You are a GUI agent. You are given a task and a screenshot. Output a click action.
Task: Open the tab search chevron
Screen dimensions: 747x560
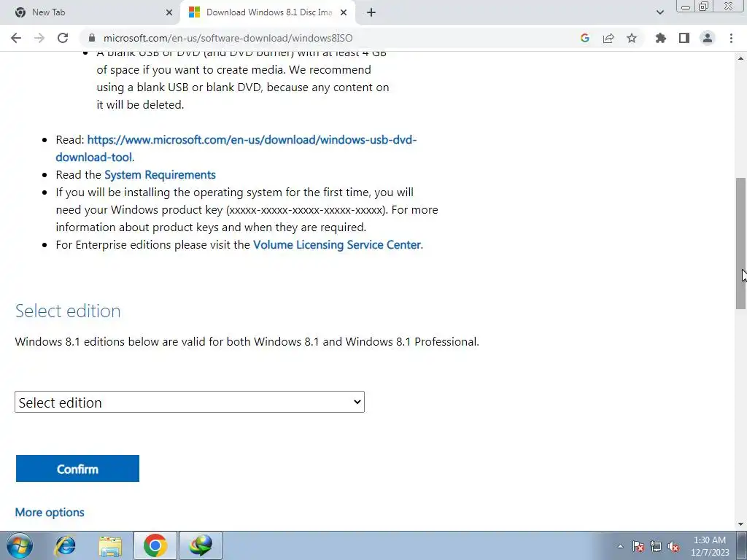click(x=659, y=12)
